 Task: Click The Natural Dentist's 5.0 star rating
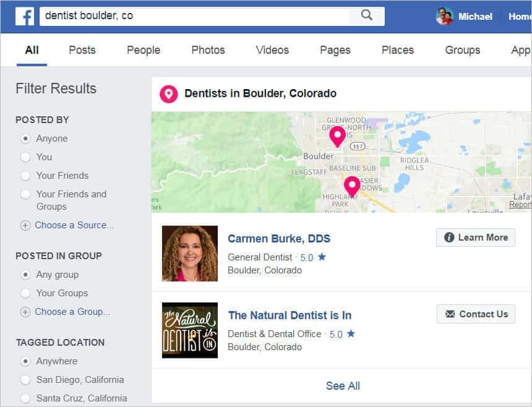[342, 334]
